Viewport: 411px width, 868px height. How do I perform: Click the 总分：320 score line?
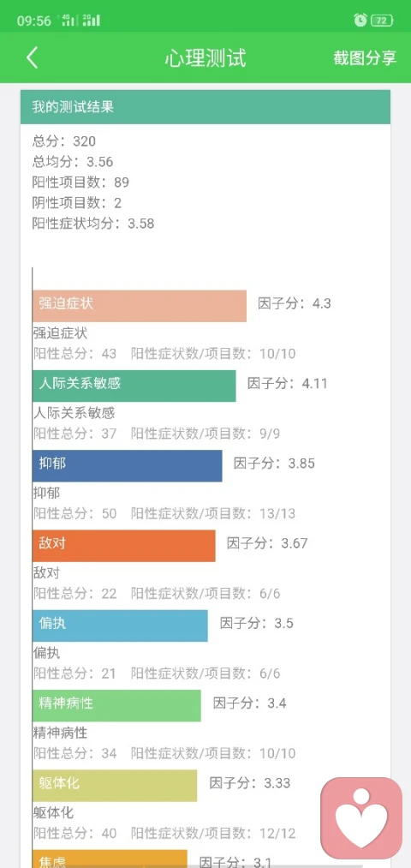point(63,141)
